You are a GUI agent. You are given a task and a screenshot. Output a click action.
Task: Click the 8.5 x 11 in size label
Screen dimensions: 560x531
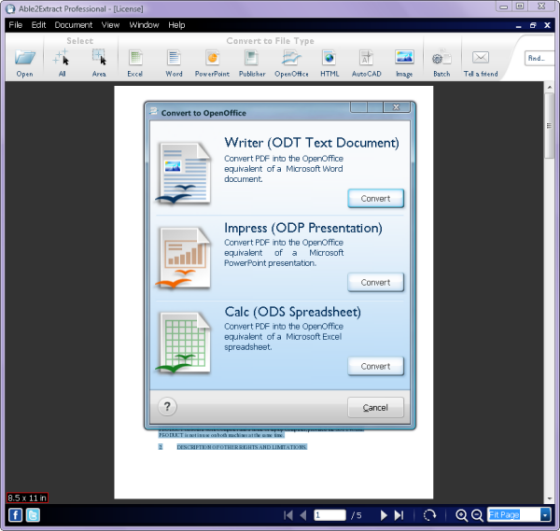coord(27,498)
